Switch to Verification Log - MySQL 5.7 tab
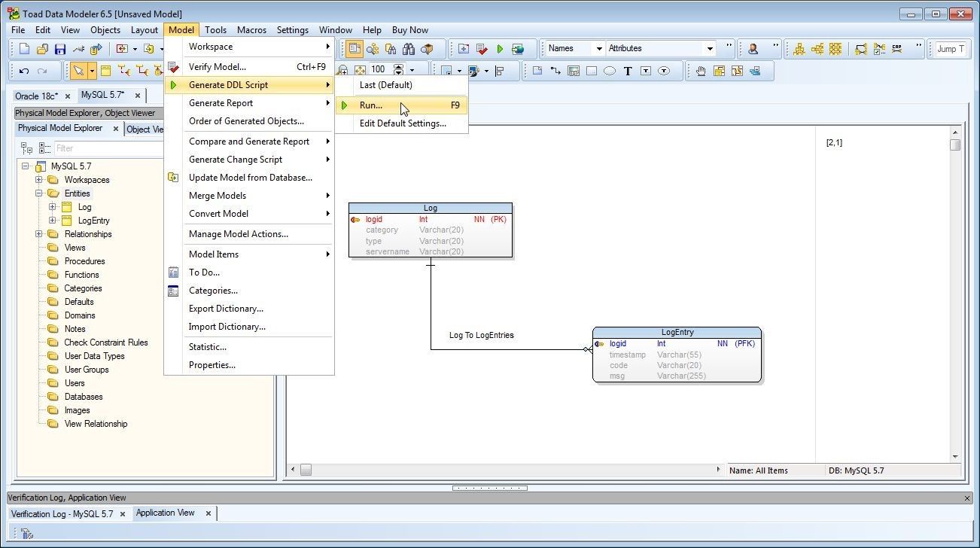The image size is (980, 548). tap(62, 514)
